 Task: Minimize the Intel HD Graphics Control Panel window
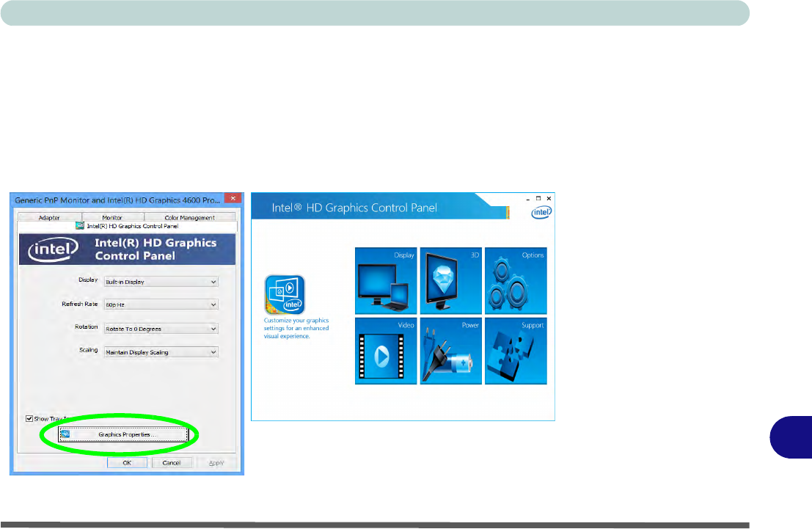point(527,199)
